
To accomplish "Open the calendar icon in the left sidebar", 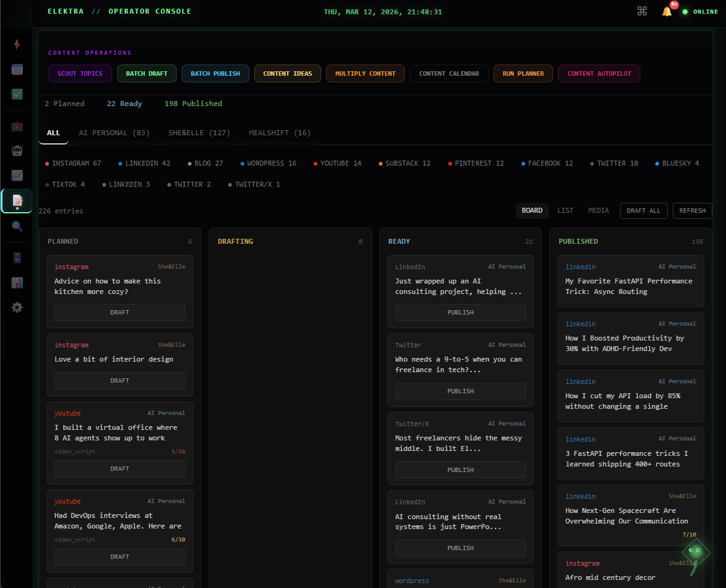I will (x=17, y=69).
